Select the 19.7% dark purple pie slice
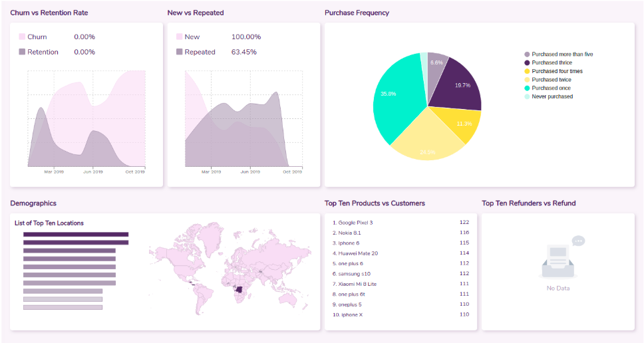The width and height of the screenshot is (644, 343). (458, 83)
